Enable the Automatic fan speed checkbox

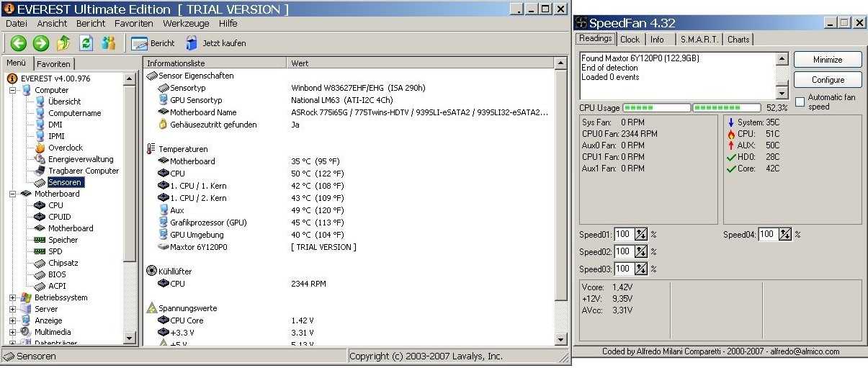point(800,102)
